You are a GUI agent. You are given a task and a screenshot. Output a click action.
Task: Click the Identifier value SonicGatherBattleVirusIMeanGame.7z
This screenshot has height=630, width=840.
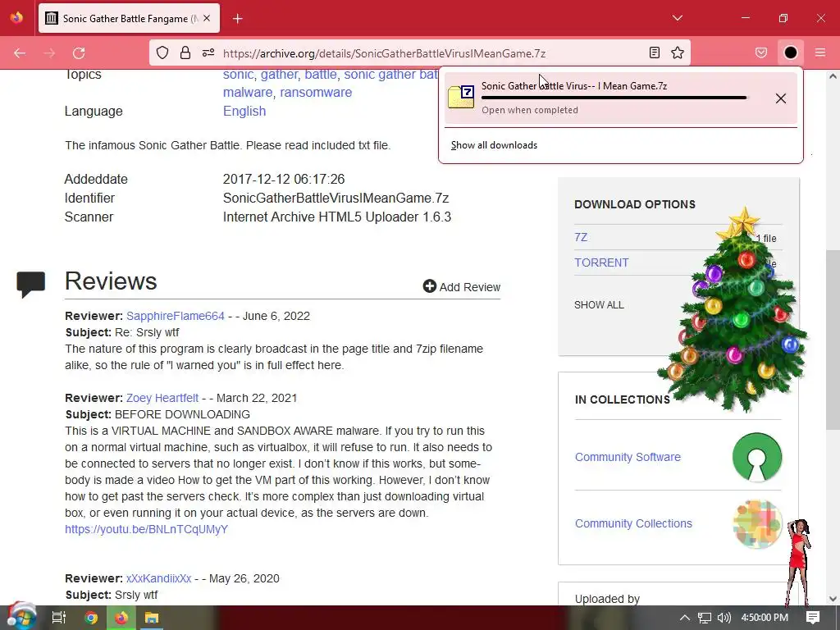click(336, 199)
